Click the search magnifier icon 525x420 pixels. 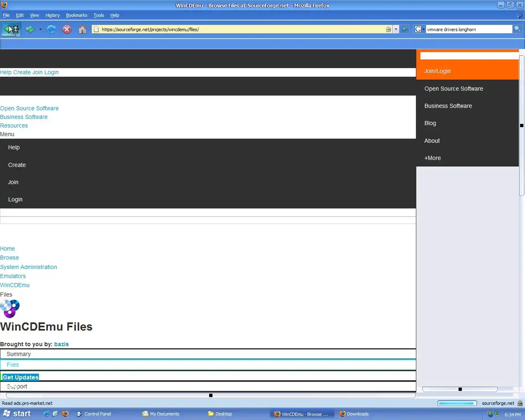click(517, 29)
